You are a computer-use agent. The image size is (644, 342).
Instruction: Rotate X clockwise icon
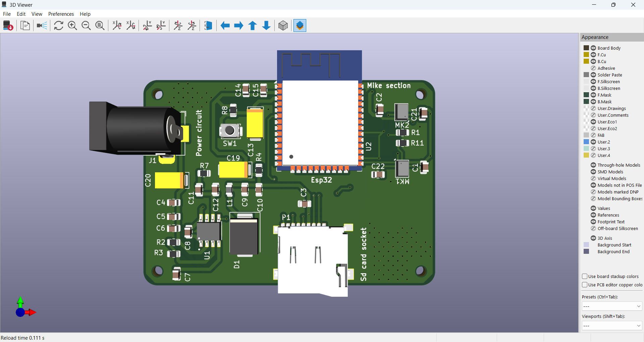click(x=117, y=25)
